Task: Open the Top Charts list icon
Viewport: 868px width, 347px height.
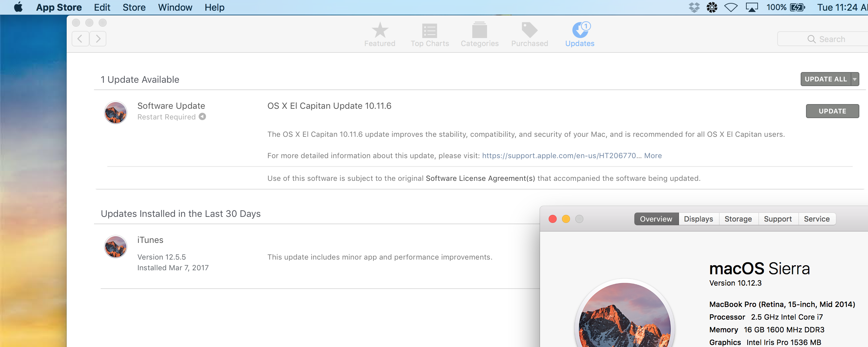Action: pyautogui.click(x=430, y=31)
